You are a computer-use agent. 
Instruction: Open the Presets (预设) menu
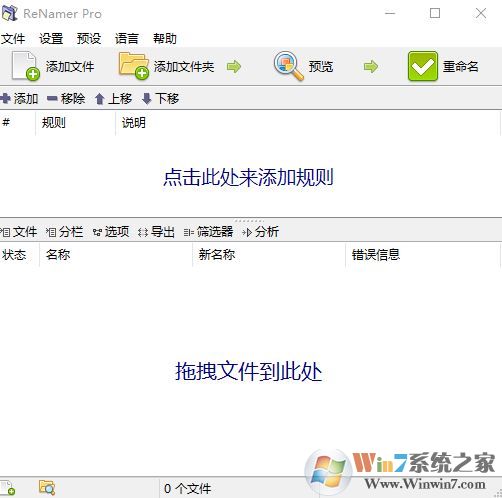click(x=89, y=39)
